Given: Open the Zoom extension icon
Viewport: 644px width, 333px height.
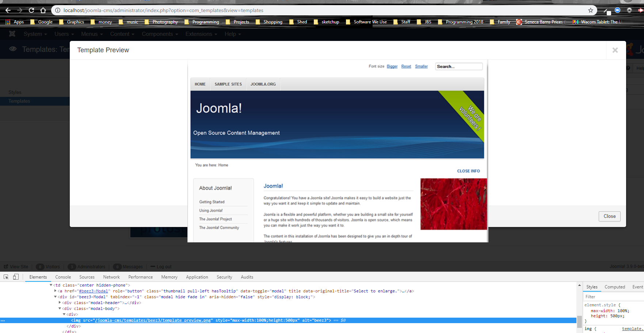Looking at the screenshot, I should 618,10.
